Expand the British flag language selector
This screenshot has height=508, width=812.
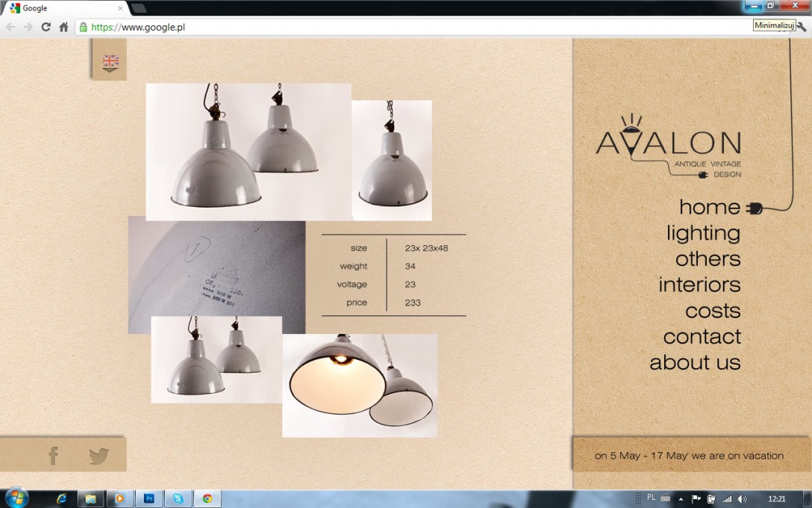click(x=110, y=62)
